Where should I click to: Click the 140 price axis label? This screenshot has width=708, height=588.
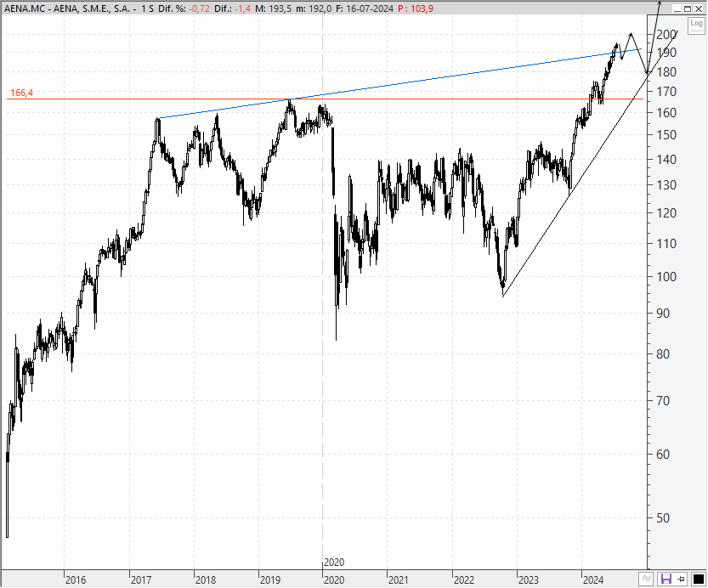(x=666, y=159)
